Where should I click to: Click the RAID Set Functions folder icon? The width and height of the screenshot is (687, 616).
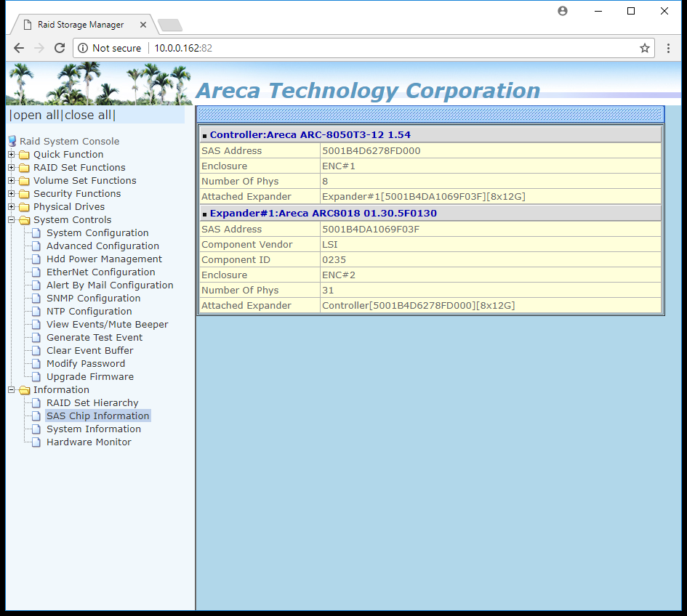pyautogui.click(x=25, y=168)
